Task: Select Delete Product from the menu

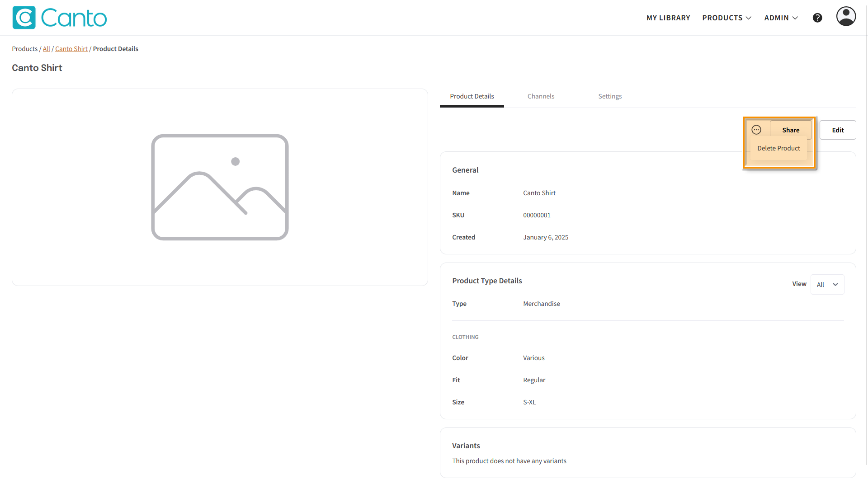Action: click(x=778, y=148)
